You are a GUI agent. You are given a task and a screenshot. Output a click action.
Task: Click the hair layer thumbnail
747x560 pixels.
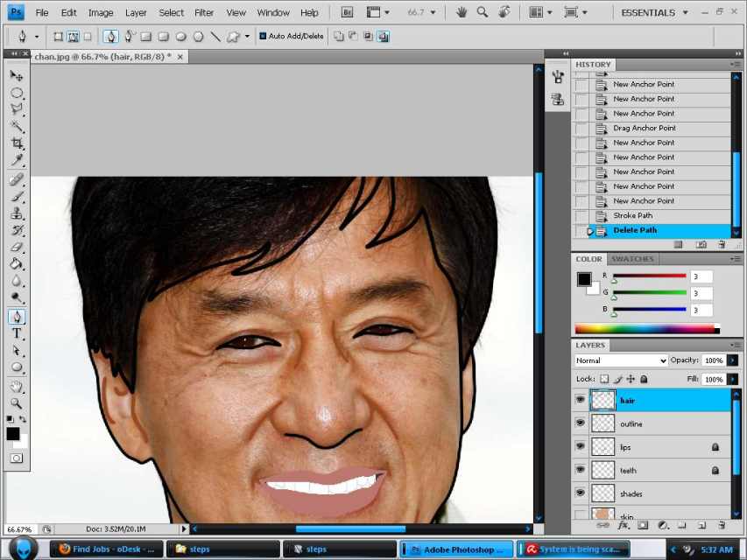[x=602, y=400]
